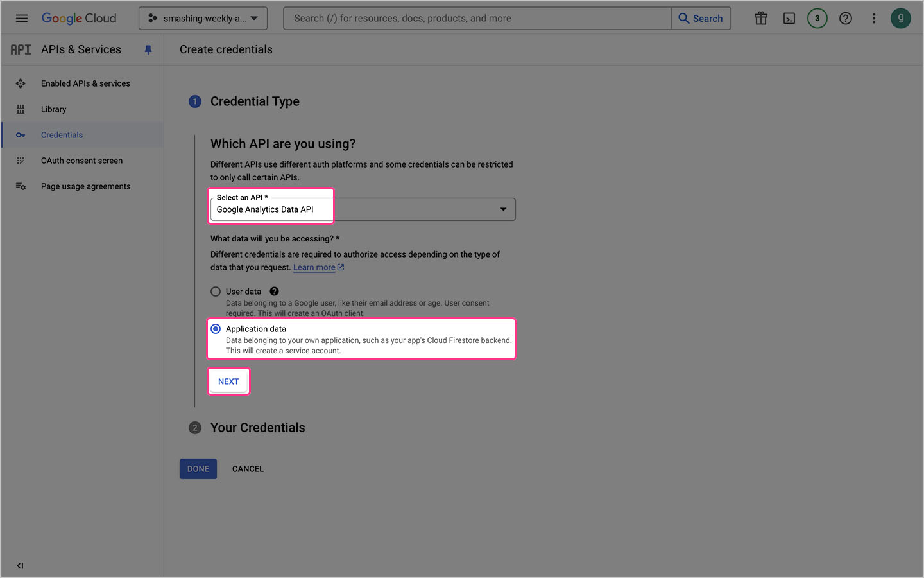This screenshot has width=924, height=578.
Task: Open the more options overflow menu
Action: 873,17
